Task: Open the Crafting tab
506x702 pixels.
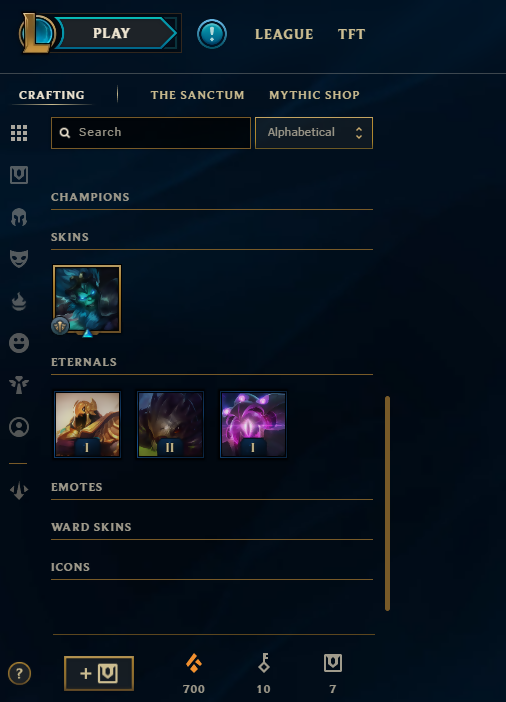Action: [x=51, y=95]
